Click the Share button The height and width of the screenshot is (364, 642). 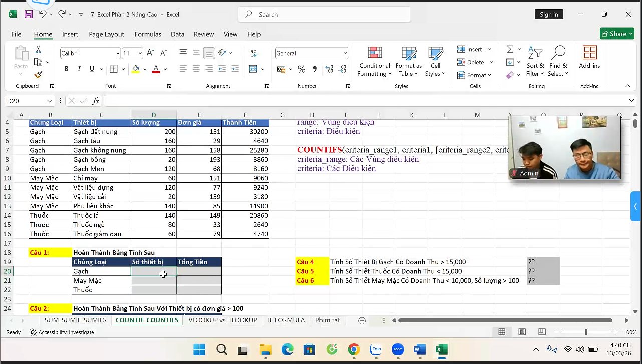click(x=616, y=34)
